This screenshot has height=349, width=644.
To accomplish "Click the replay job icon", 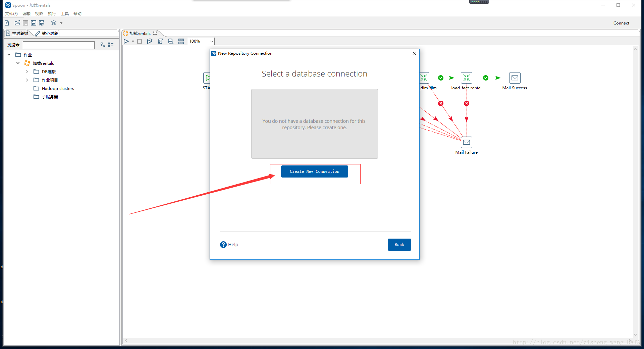I will (150, 41).
